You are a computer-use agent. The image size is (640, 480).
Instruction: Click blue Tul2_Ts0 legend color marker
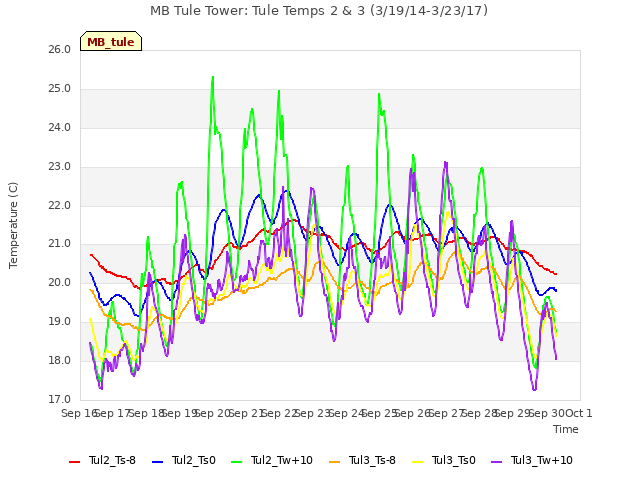pos(158,462)
